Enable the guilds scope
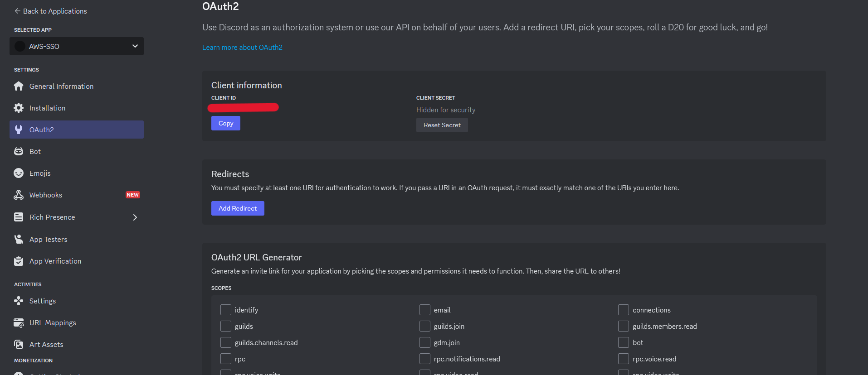The width and height of the screenshot is (868, 375). point(226,326)
